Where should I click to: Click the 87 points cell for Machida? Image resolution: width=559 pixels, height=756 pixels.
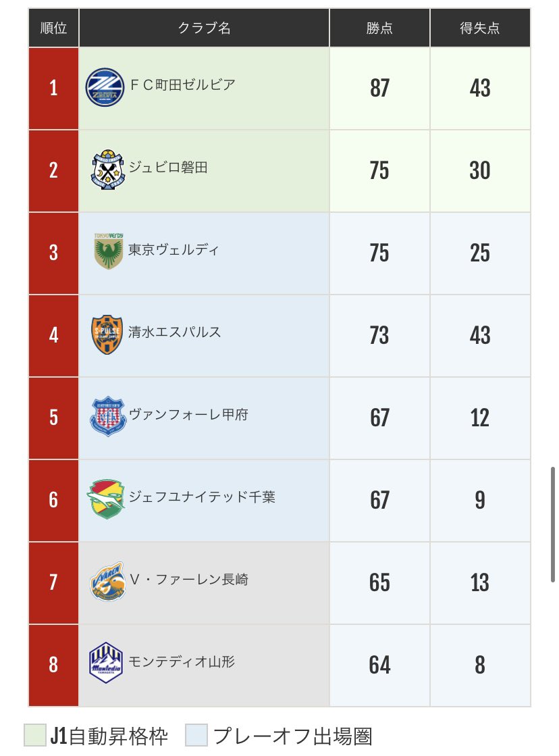(379, 89)
